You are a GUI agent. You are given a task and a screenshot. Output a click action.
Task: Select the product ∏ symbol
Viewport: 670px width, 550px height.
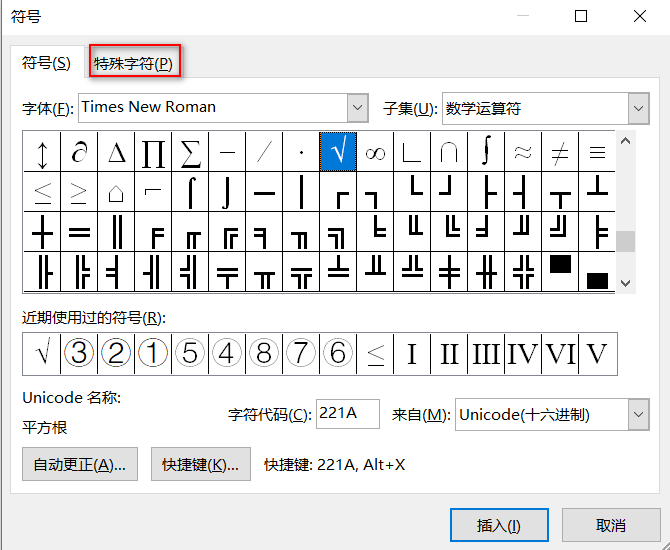153,152
